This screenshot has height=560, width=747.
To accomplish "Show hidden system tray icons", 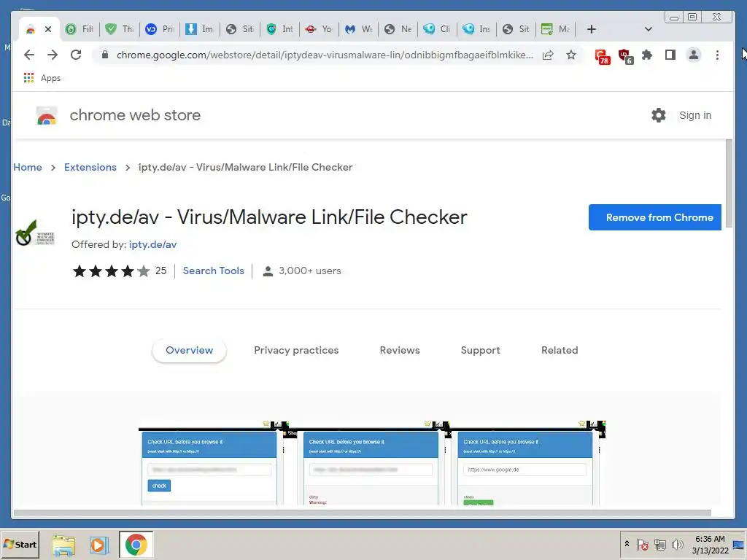I will click(x=627, y=544).
